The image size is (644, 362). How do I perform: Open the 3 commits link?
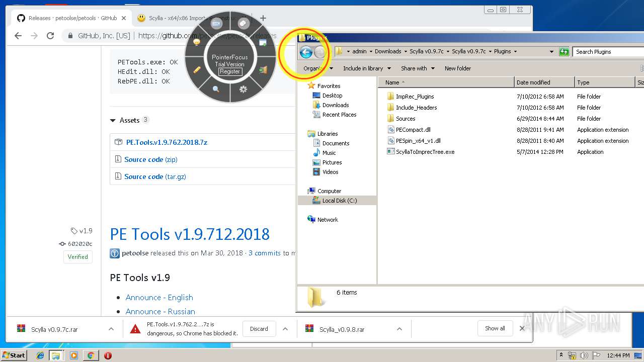(265, 253)
